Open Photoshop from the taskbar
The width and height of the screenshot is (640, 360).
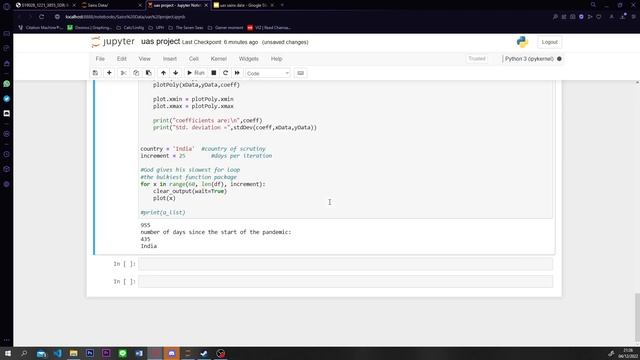(90, 353)
